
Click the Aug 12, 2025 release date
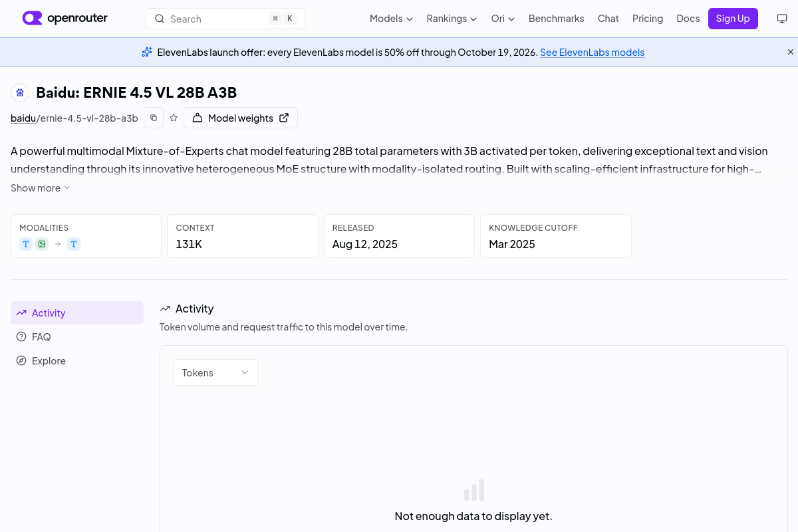365,244
